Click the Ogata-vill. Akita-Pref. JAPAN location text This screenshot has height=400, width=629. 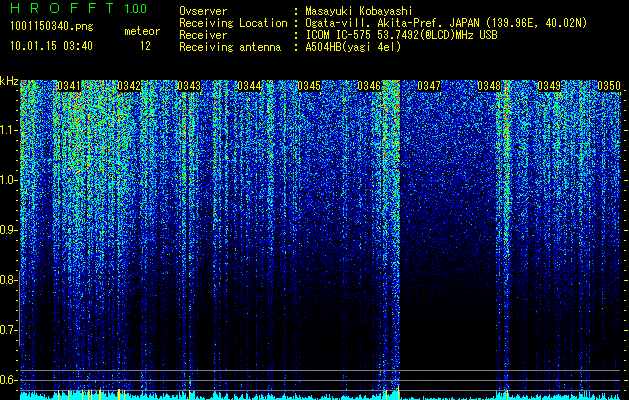pyautogui.click(x=446, y=23)
